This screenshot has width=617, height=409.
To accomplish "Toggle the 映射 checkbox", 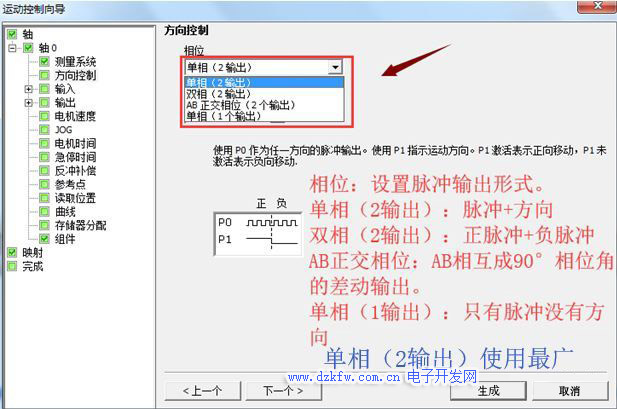I will [12, 253].
